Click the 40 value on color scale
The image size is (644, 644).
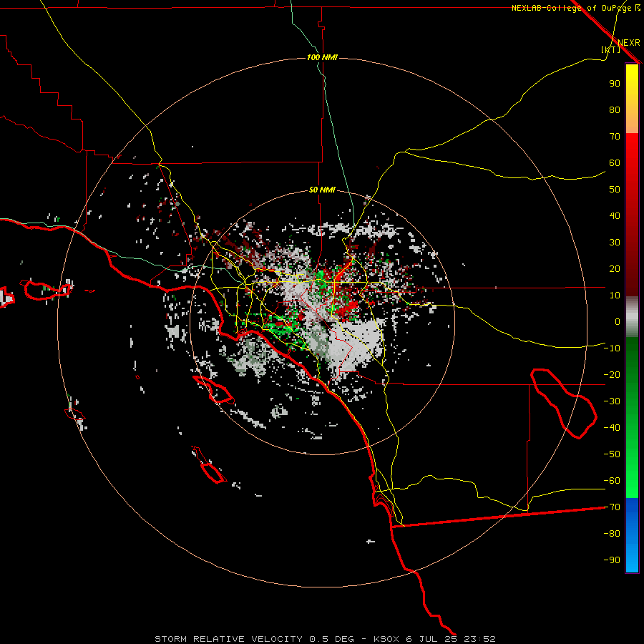[615, 215]
